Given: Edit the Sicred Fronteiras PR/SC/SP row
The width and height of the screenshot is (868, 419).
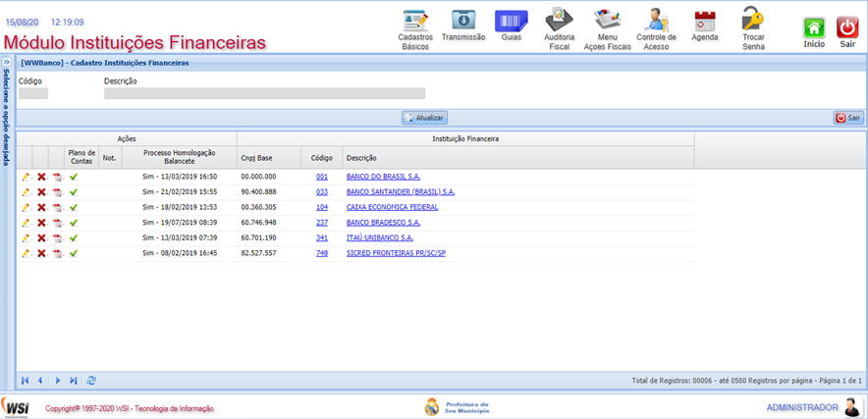Looking at the screenshot, I should point(26,253).
